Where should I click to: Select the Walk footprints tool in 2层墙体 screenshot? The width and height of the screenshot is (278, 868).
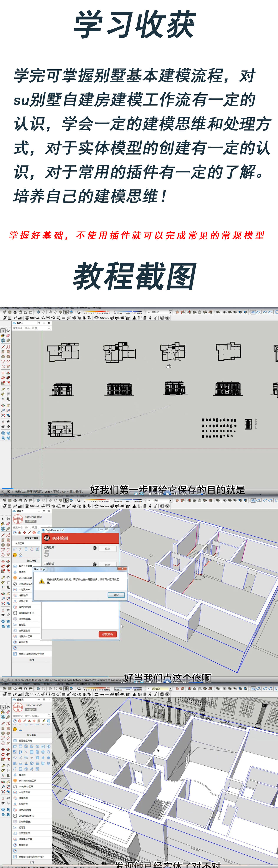click(3, 803)
